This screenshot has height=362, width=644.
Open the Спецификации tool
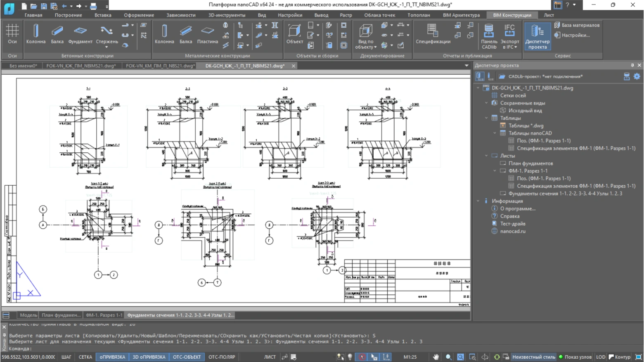[433, 33]
